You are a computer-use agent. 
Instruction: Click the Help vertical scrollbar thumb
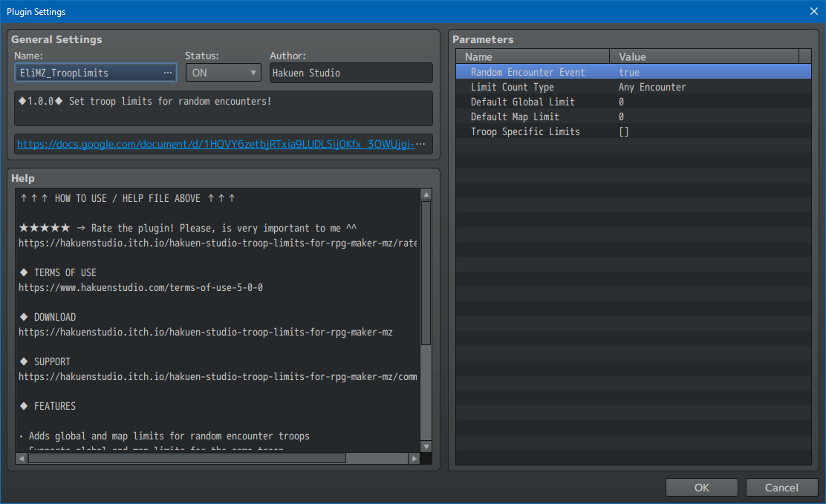(426, 273)
